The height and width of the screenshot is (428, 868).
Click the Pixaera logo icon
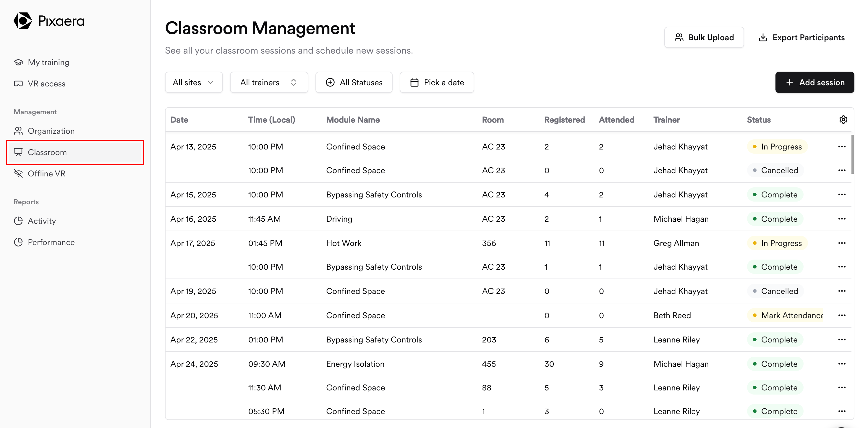[22, 21]
